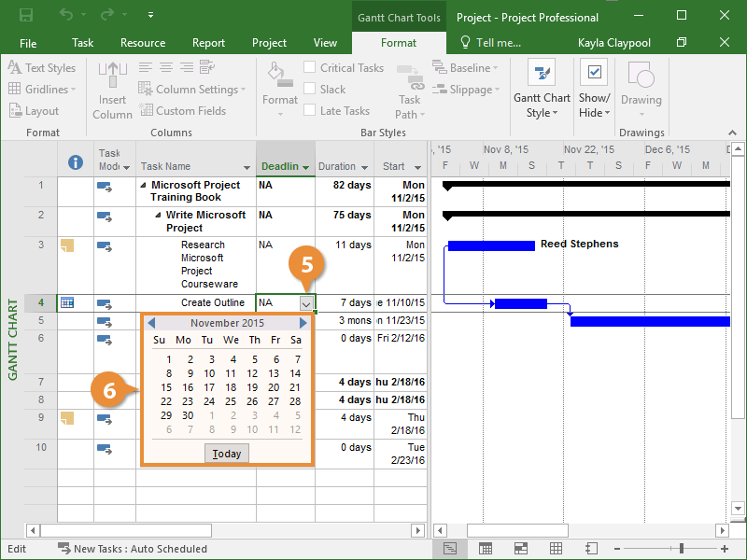
Task: Click the zoom in plus icon
Action: (x=724, y=549)
